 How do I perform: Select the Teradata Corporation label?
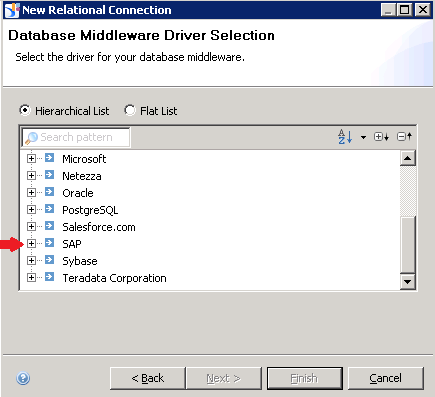pos(114,278)
